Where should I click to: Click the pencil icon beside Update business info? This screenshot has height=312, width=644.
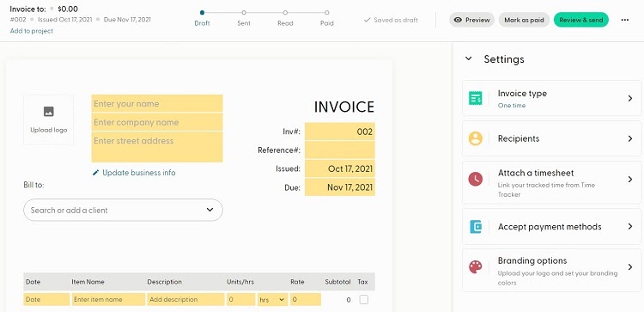(95, 173)
